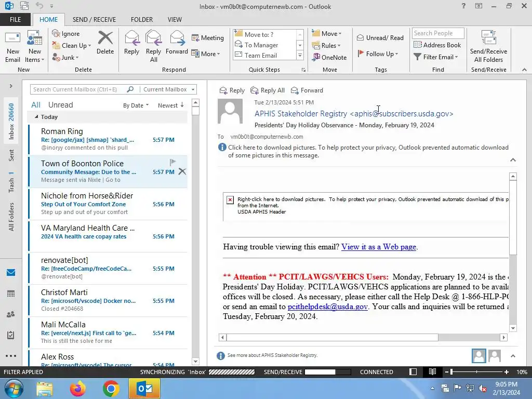Click Send/Receive All Folders
This screenshot has width=532, height=399.
click(x=488, y=46)
